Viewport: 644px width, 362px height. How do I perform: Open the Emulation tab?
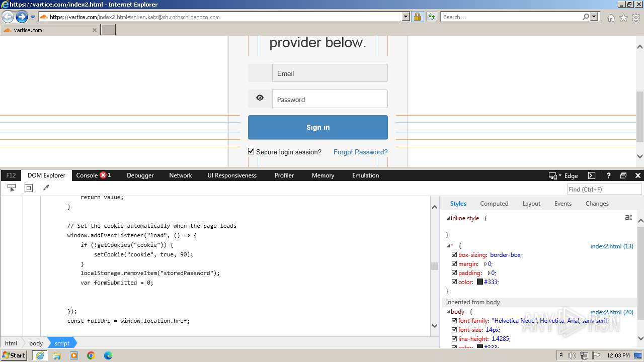click(x=366, y=175)
